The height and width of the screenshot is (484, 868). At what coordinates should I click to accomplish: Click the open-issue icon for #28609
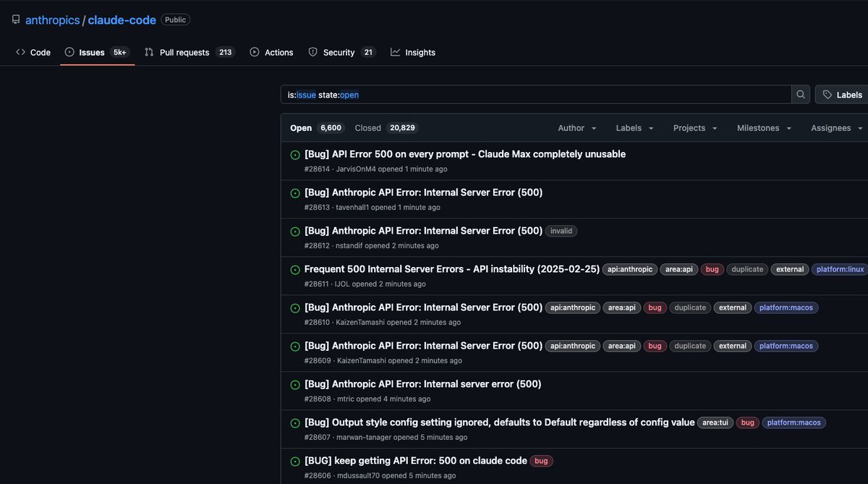tap(295, 347)
